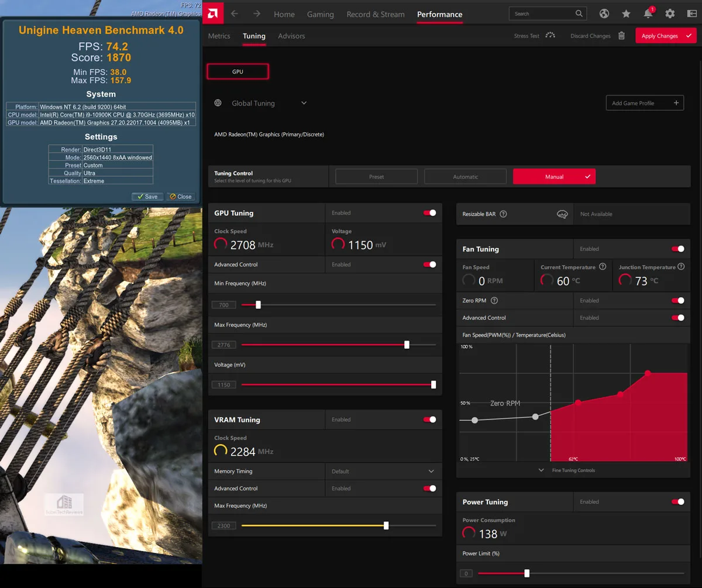Click the Resizable BAR chip icon

click(562, 214)
